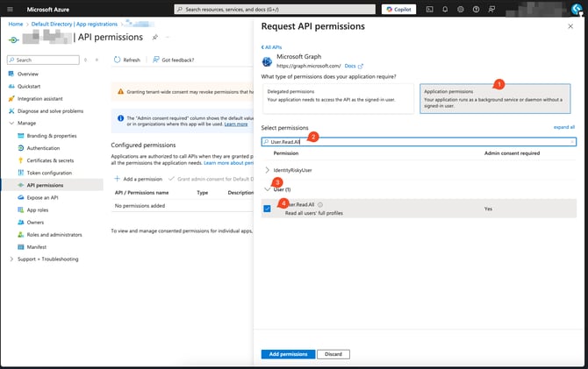The height and width of the screenshot is (369, 588).
Task: Click the Copilot button in header
Action: click(399, 9)
